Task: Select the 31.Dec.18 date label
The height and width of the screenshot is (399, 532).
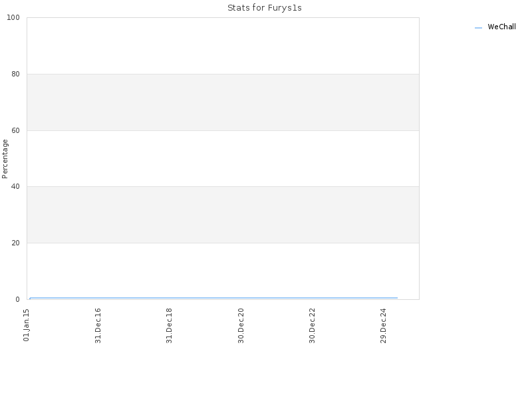Action: (x=169, y=326)
